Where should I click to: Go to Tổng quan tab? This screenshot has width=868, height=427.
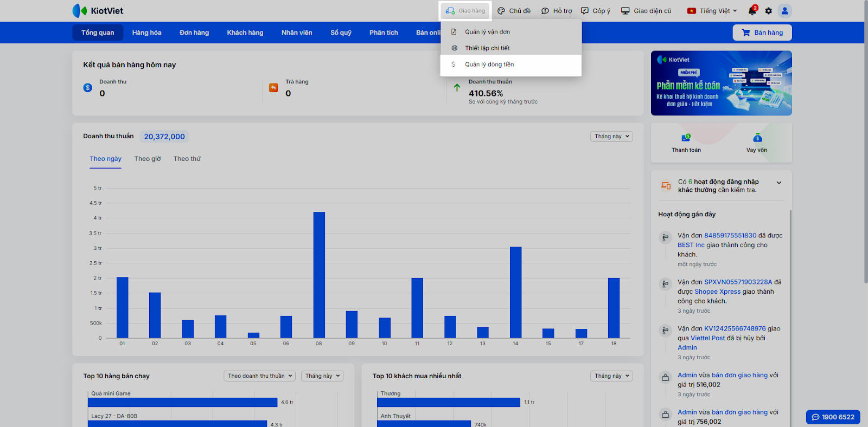(x=98, y=33)
